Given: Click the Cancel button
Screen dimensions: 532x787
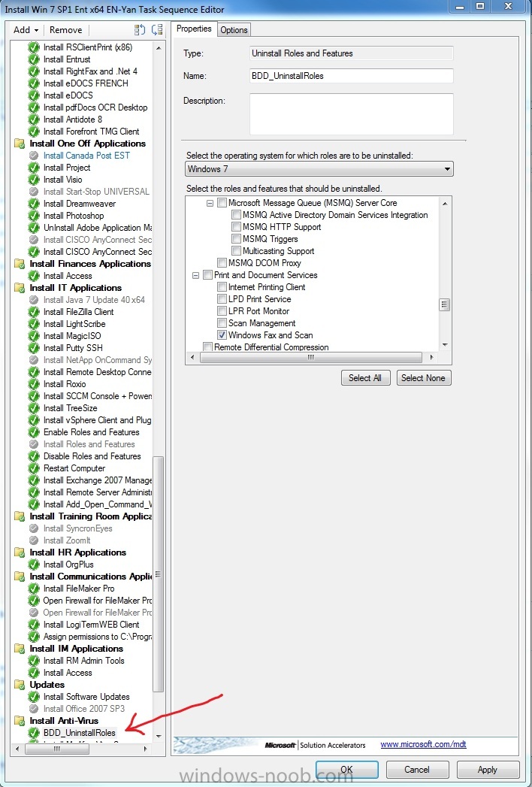Looking at the screenshot, I should click(x=417, y=770).
